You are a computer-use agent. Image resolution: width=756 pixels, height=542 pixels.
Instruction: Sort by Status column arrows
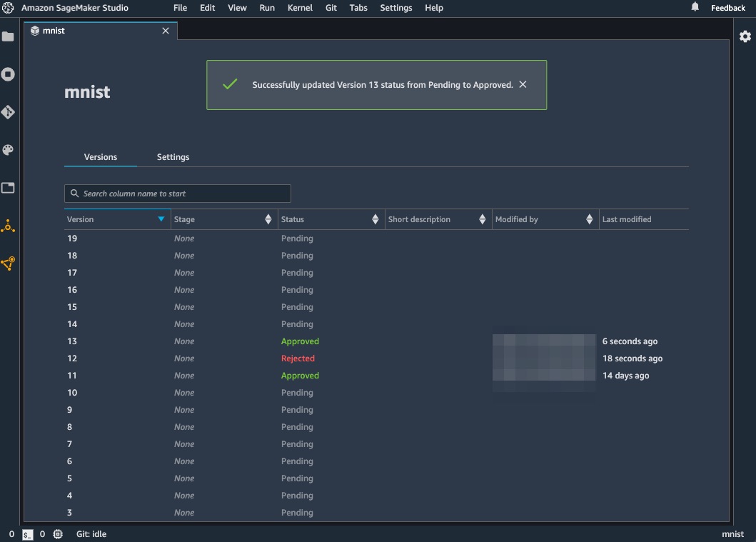375,219
